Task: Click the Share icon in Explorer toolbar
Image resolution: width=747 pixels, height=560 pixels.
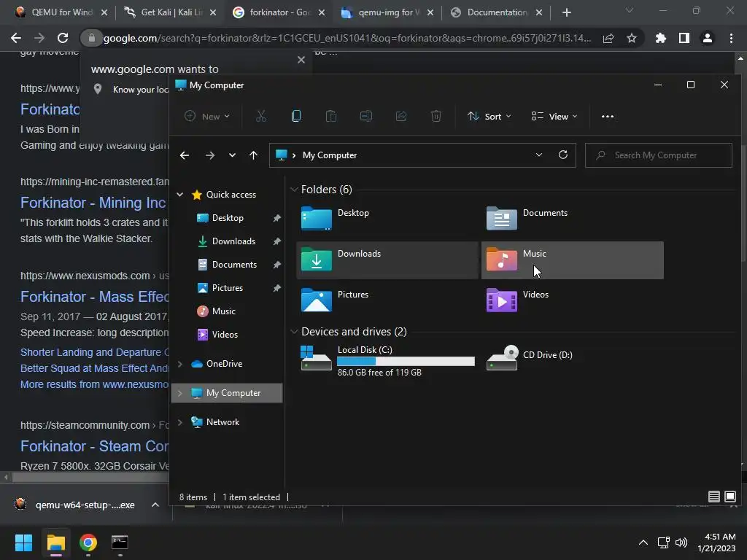Action: click(x=401, y=116)
